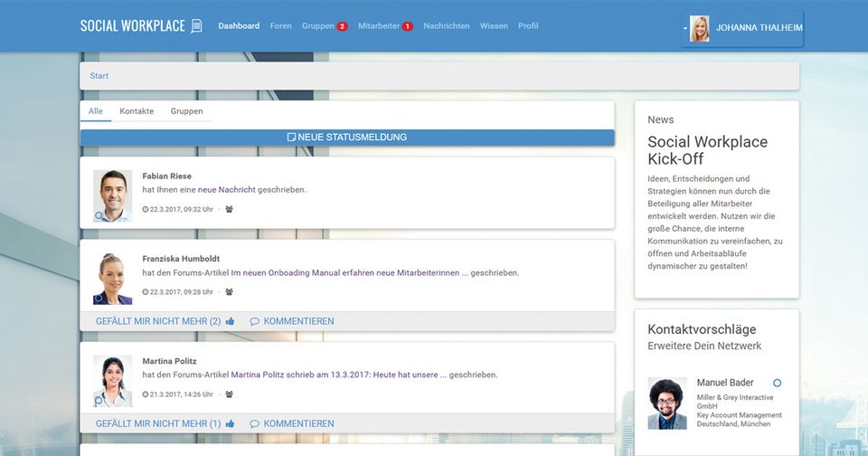Select the Gruppen feed filter tab

click(186, 111)
